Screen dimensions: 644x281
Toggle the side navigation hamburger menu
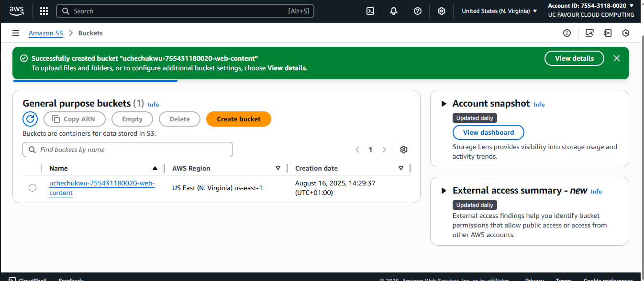click(16, 33)
